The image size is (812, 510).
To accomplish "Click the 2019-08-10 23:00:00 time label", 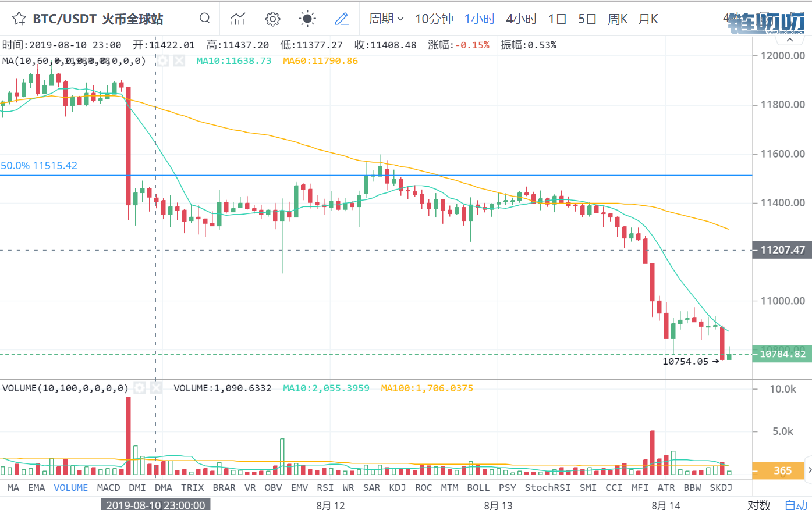I will pyautogui.click(x=155, y=504).
